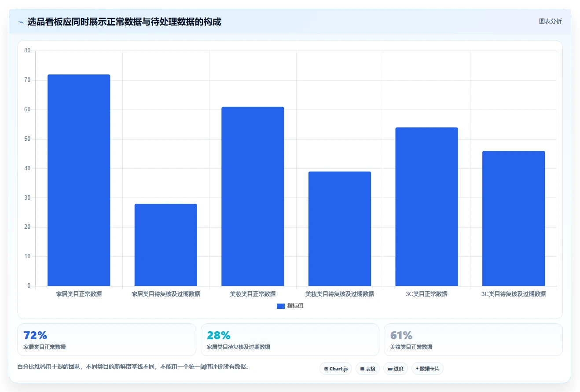Click the axis label 美妆类目待复核及过期数据
Viewport: 580px width, 392px height.
[340, 294]
